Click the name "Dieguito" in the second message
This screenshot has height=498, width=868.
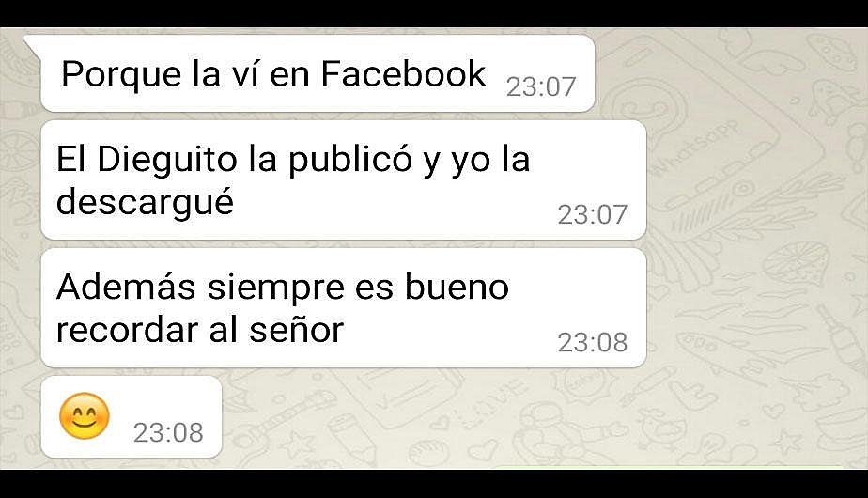[x=167, y=161]
